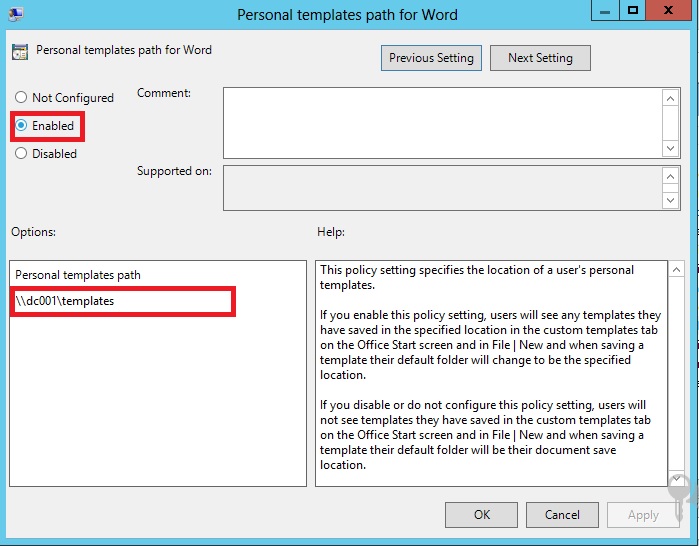Click help paragraph starting 'If you disable'
Screen dimensions: 699x546
point(485,435)
